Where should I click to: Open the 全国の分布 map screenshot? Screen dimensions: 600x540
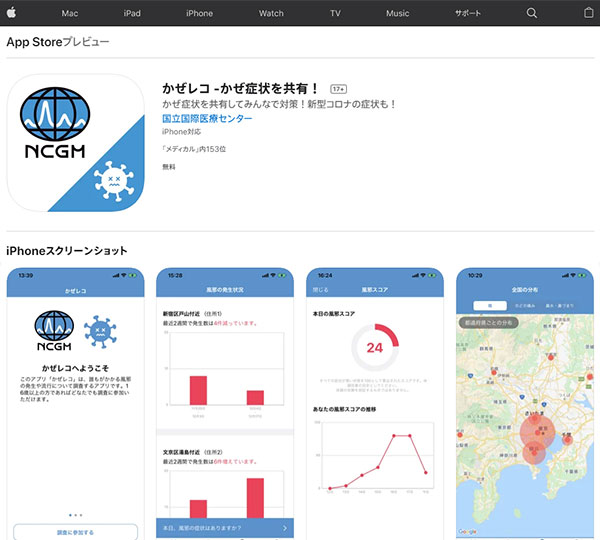pyautogui.click(x=525, y=404)
